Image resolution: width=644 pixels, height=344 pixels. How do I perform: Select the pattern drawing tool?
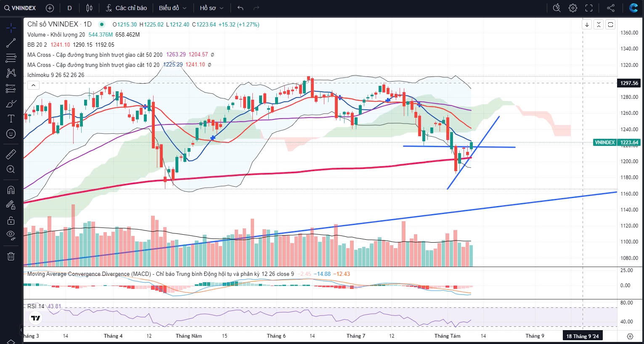click(x=11, y=73)
